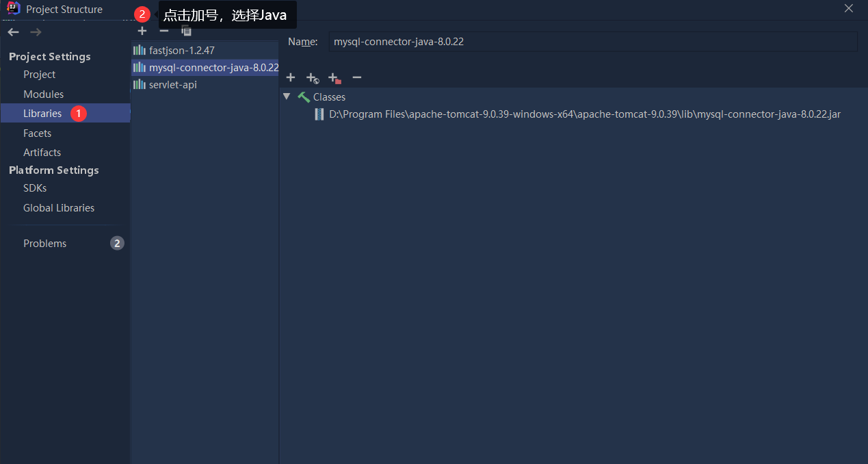
Task: Copy the selected library
Action: point(186,30)
